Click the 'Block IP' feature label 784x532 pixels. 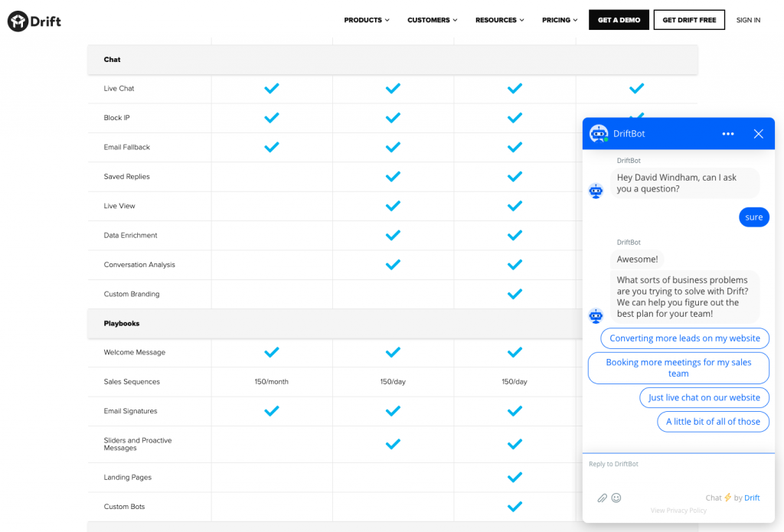(x=116, y=118)
